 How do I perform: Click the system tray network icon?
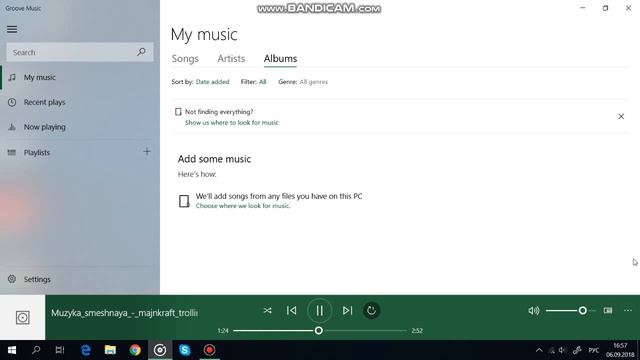(x=552, y=350)
